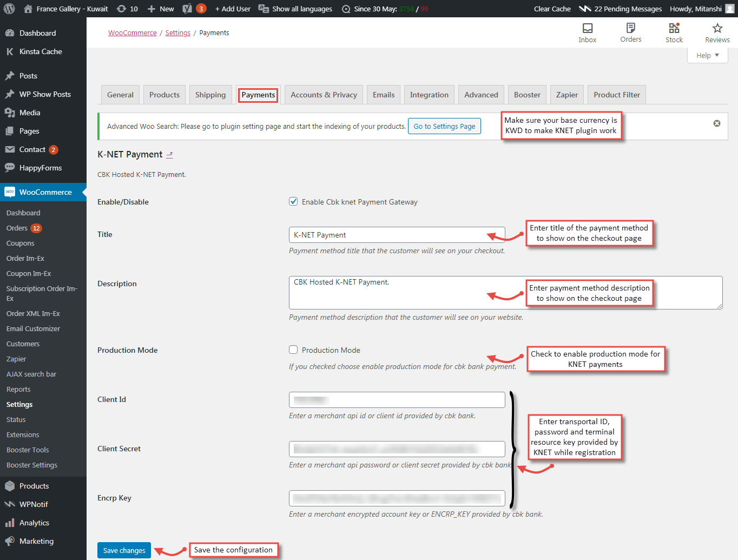Viewport: 738px width, 560px height.
Task: Open the Advanced settings tab
Action: coord(481,95)
